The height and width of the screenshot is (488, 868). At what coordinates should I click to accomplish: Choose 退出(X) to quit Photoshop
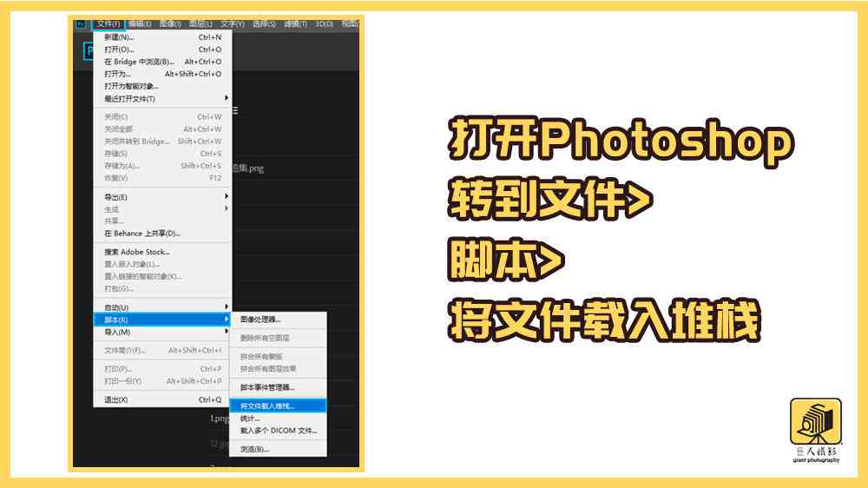coord(163,399)
